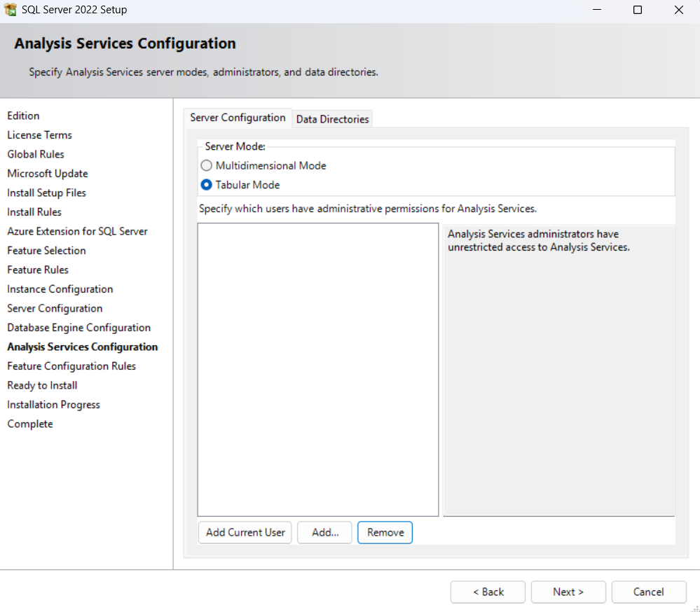Viewport: 700px width, 612px height.
Task: Go to previous step with Back button
Action: tap(488, 592)
